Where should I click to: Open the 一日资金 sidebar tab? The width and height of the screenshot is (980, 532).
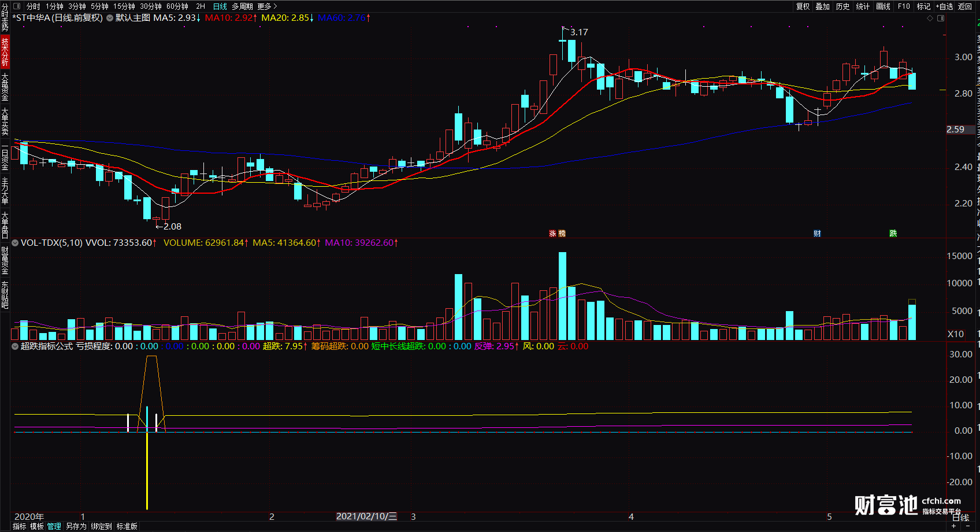[5, 157]
